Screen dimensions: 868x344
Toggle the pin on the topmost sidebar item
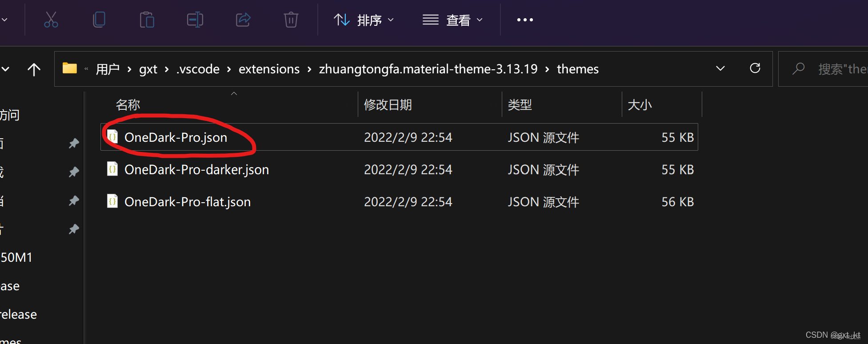click(74, 143)
